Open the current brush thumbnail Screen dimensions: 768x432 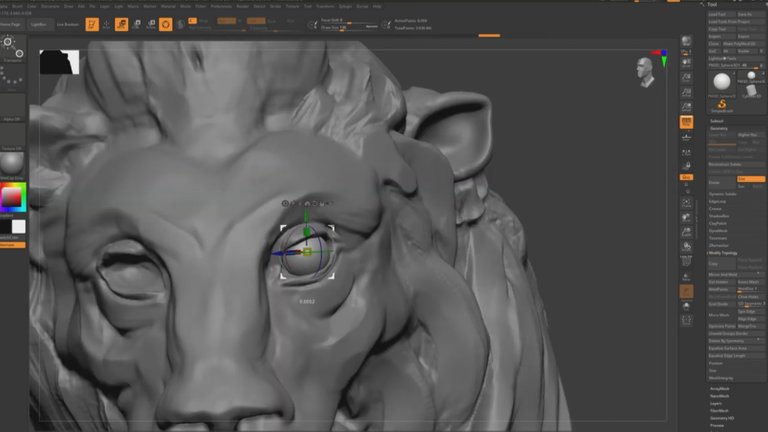pyautogui.click(x=13, y=48)
